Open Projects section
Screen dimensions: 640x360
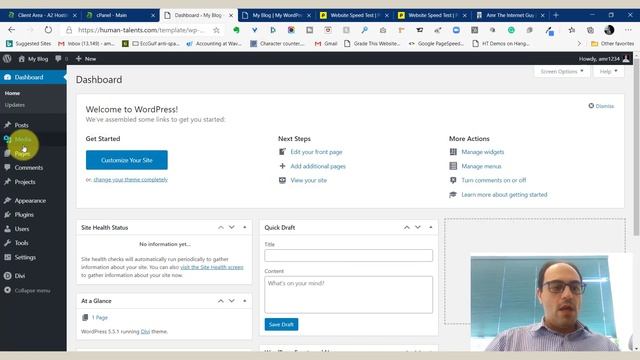[x=24, y=182]
